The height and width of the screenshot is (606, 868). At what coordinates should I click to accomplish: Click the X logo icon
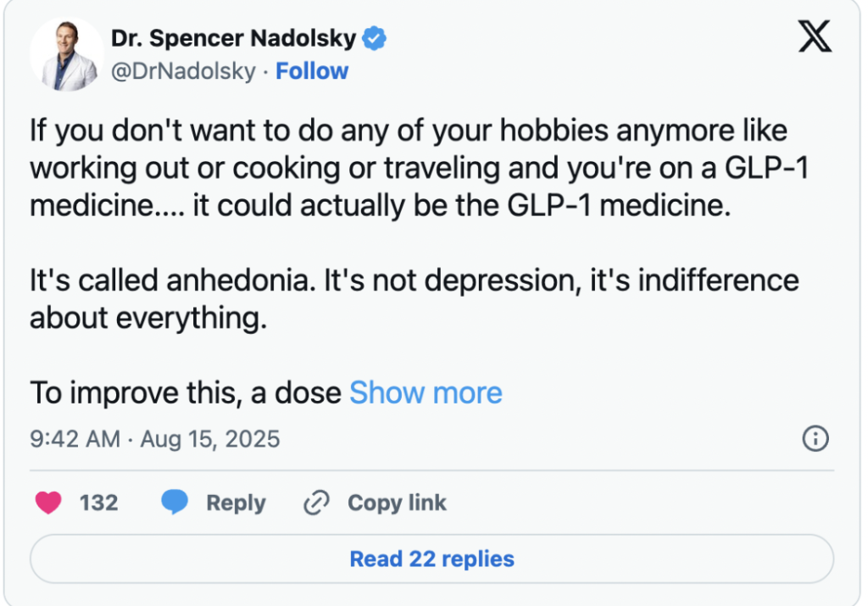click(x=815, y=37)
